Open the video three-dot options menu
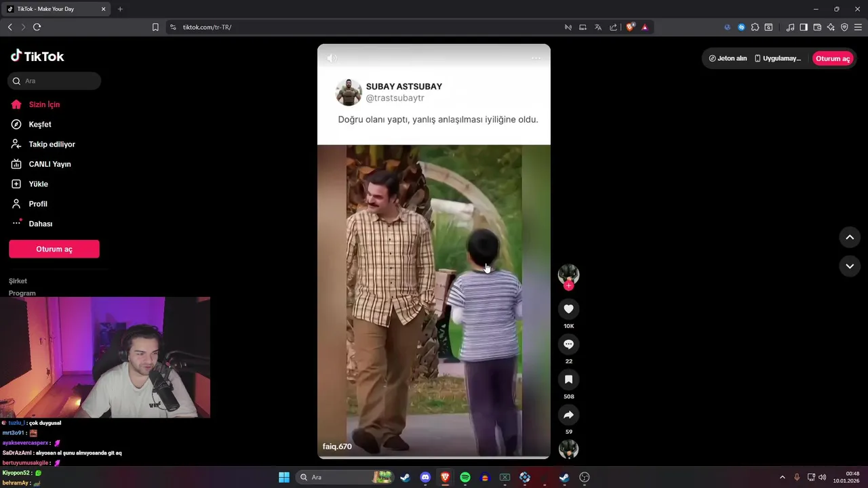 click(536, 58)
